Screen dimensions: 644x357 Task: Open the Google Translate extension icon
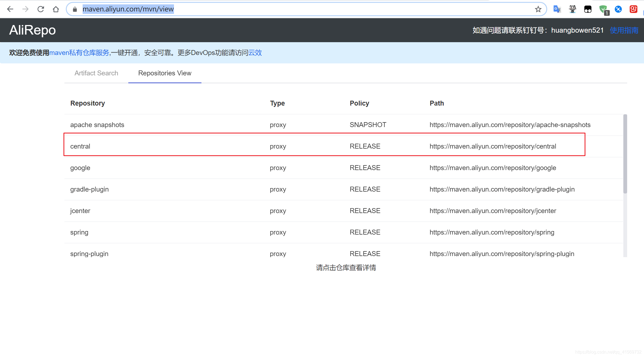(557, 9)
